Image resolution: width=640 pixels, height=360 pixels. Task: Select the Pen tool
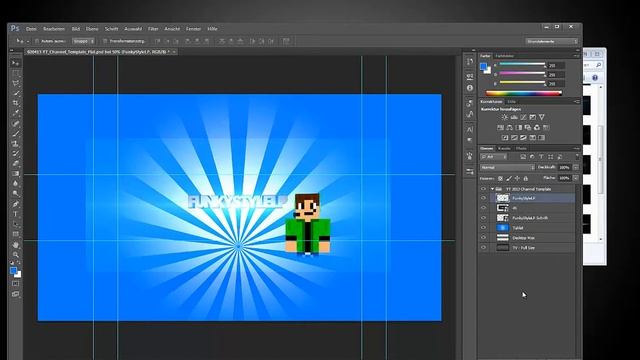coord(16,204)
